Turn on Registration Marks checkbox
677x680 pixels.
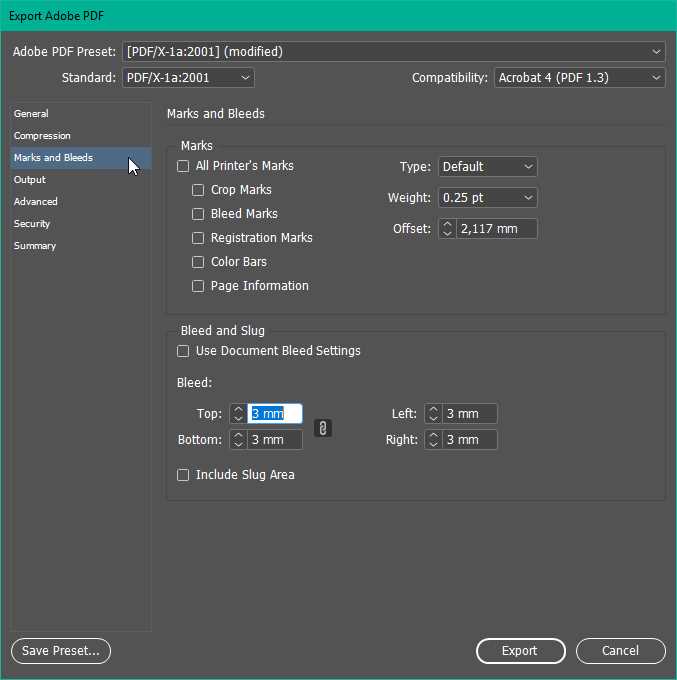(x=198, y=238)
